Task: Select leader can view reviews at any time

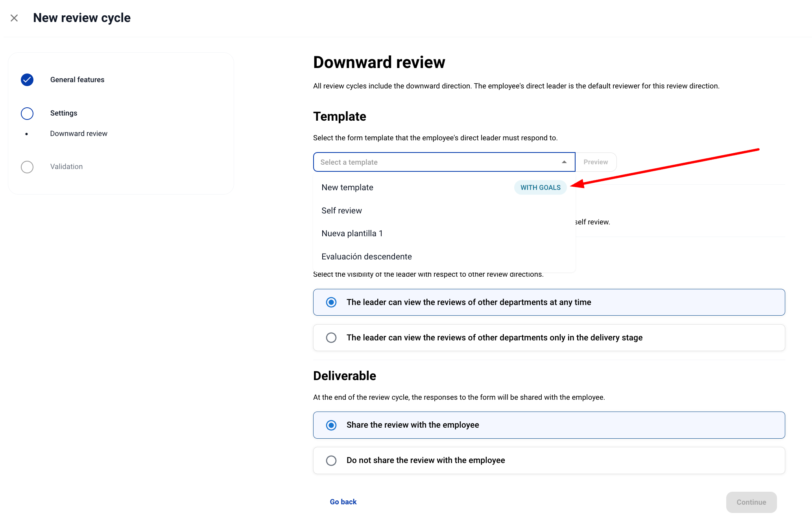Action: pos(331,302)
